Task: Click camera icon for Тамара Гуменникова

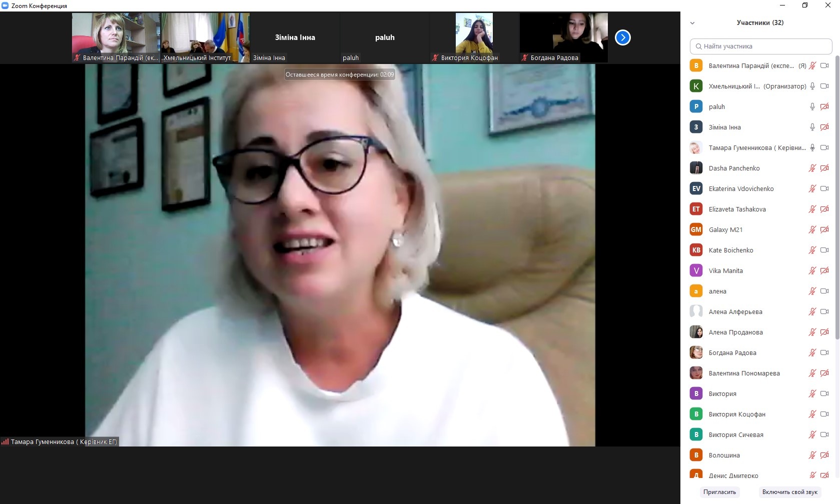Action: pyautogui.click(x=824, y=147)
